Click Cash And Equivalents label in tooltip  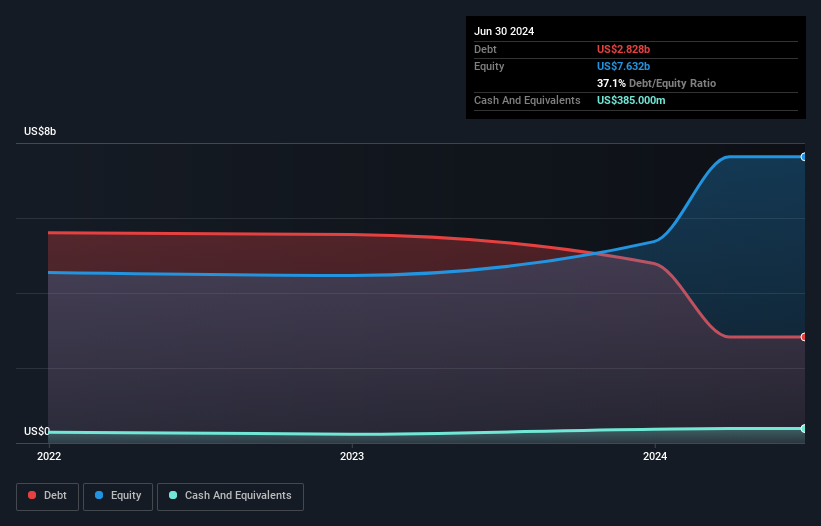[x=527, y=100]
